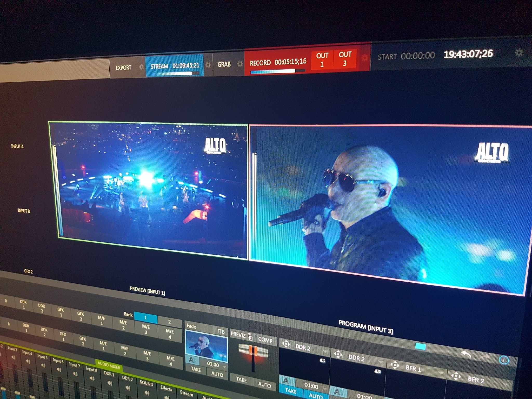Mute DDR 1 audio channel speaker
Image resolution: width=532 pixels, height=399 pixels.
tap(110, 383)
